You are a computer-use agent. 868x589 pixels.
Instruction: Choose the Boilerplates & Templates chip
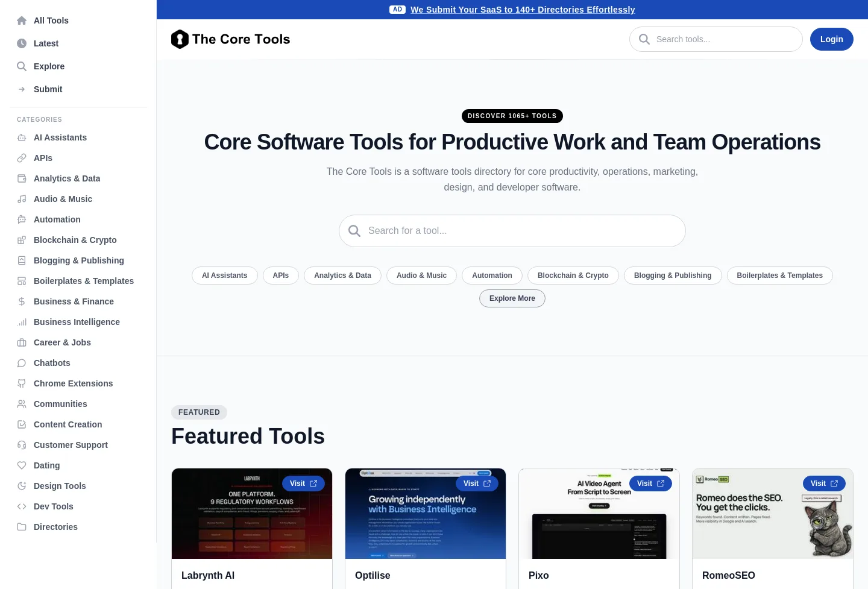point(780,276)
